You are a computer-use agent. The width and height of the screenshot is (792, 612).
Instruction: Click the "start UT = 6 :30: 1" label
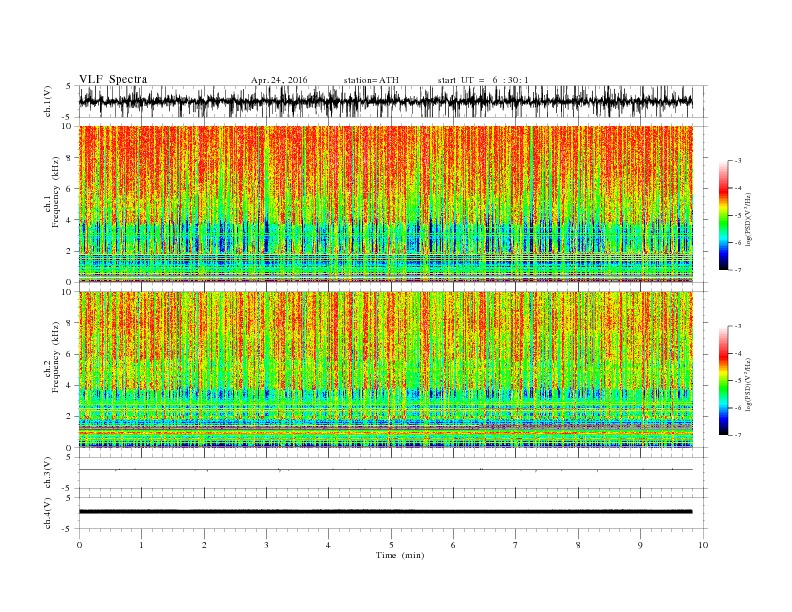pos(482,80)
